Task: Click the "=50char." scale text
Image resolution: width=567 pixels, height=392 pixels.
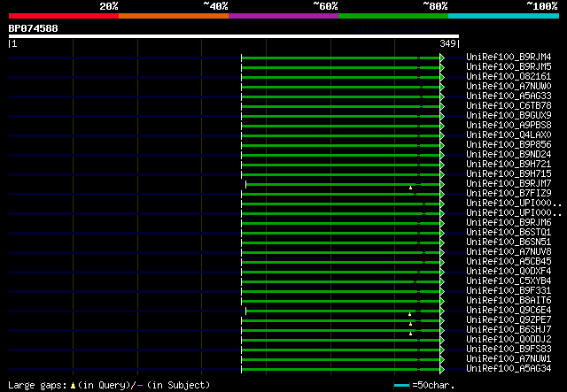Action: tap(433, 385)
